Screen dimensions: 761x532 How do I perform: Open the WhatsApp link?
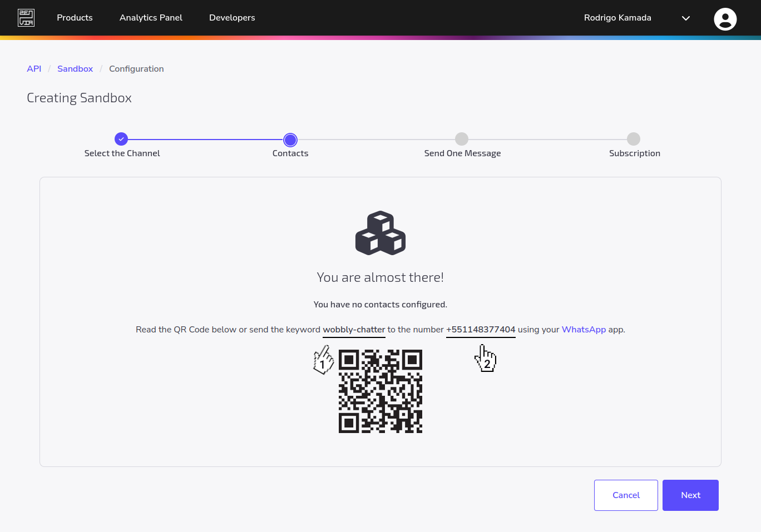(x=584, y=329)
